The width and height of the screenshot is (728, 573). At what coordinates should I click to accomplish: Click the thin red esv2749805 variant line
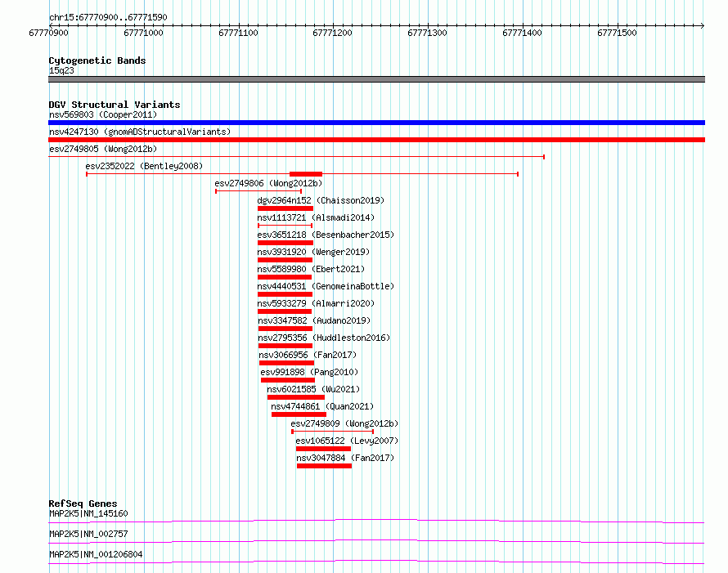[x=296, y=157]
